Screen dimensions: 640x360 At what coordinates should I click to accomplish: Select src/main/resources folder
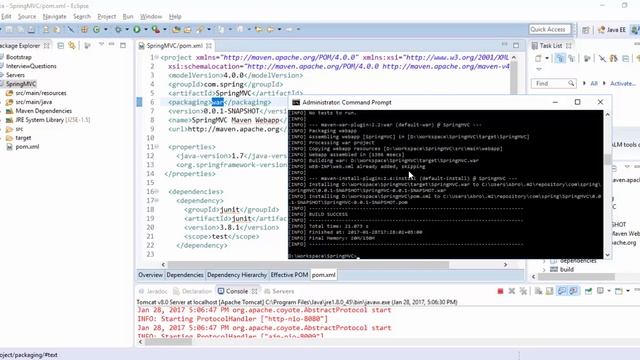[40, 93]
